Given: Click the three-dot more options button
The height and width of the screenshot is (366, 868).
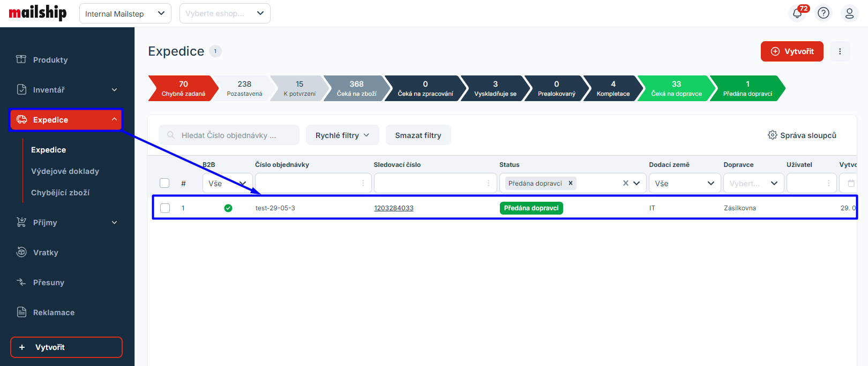Looking at the screenshot, I should pyautogui.click(x=840, y=51).
